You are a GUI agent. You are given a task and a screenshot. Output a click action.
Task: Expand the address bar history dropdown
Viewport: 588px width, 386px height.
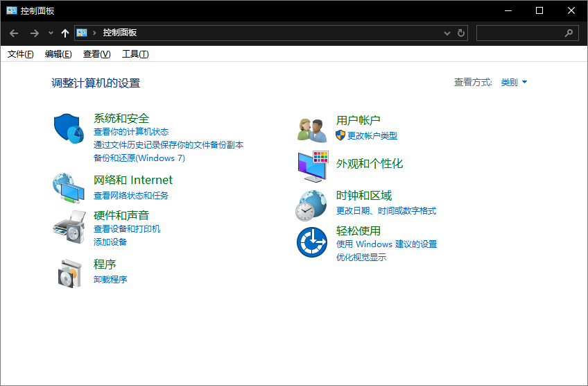pos(447,33)
